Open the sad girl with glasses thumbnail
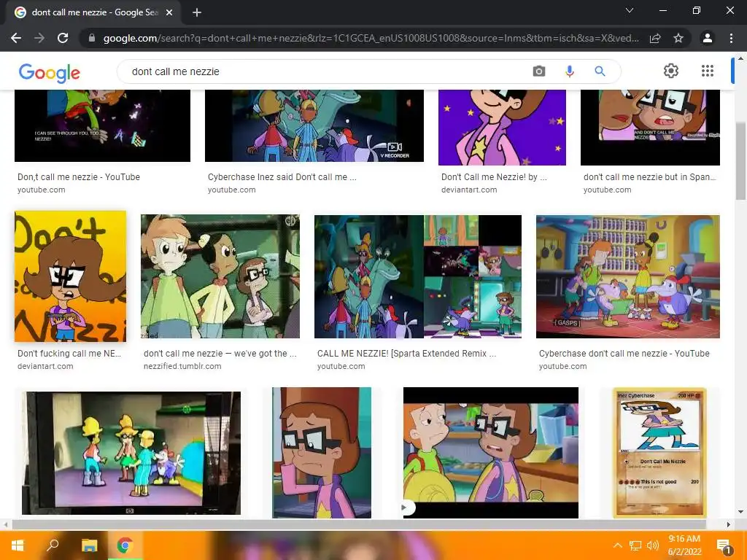The width and height of the screenshot is (747, 560). tap(322, 452)
